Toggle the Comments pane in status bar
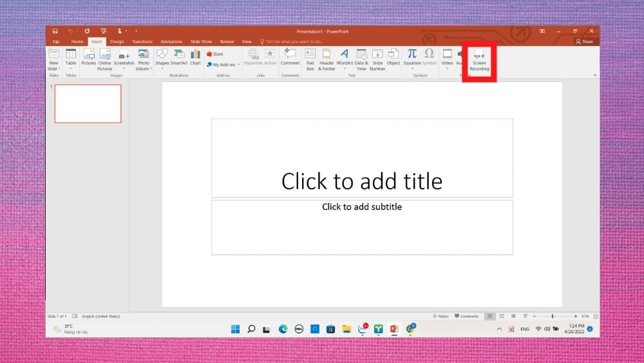Screen dimensions: 644x363 point(466,316)
